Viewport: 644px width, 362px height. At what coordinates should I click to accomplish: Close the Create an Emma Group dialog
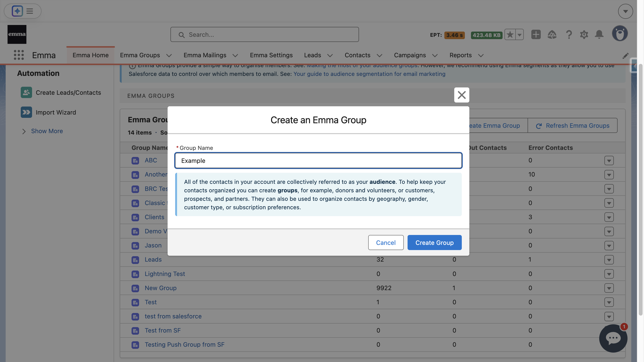pos(462,95)
